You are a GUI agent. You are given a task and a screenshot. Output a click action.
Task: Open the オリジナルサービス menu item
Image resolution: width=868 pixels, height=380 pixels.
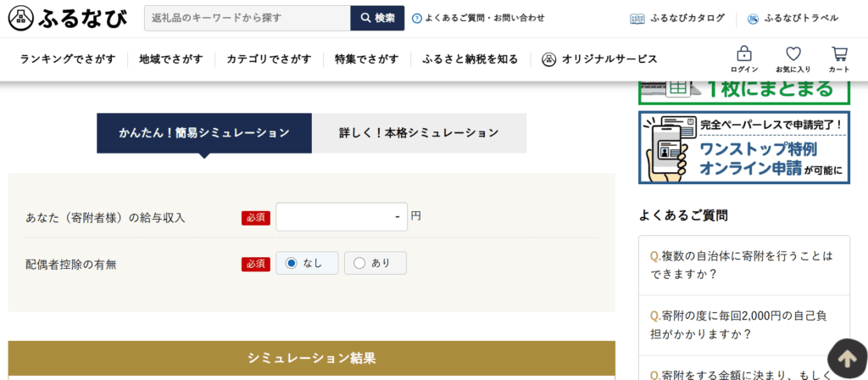pyautogui.click(x=600, y=59)
